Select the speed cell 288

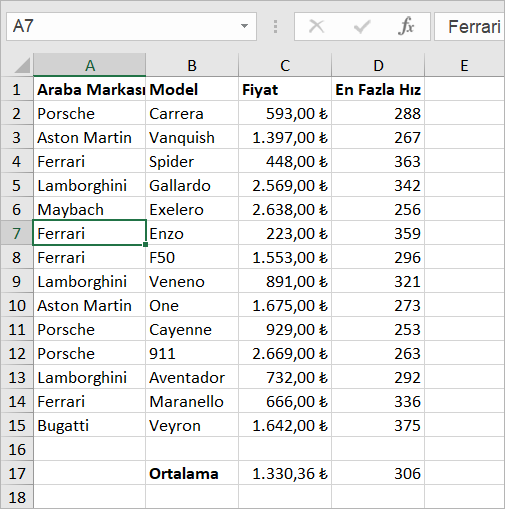378,113
